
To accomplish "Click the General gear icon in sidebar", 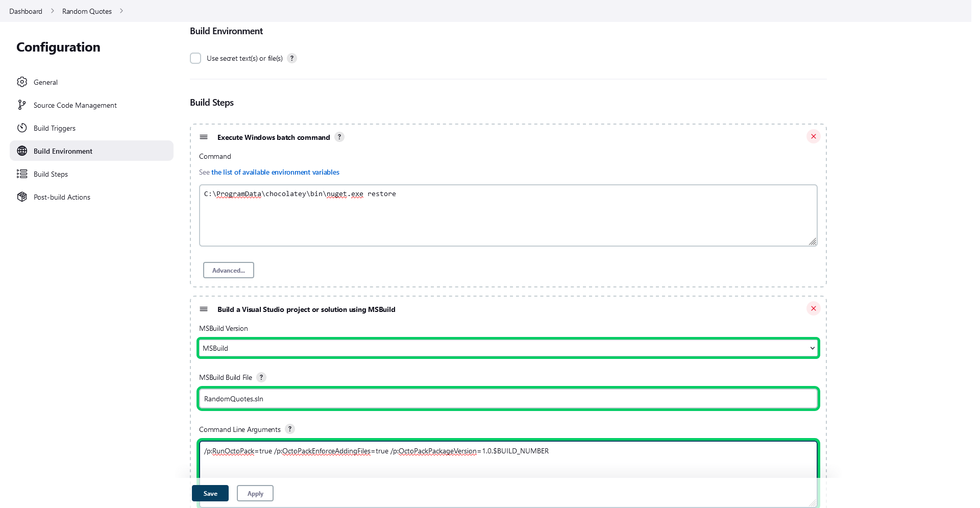I will [22, 82].
